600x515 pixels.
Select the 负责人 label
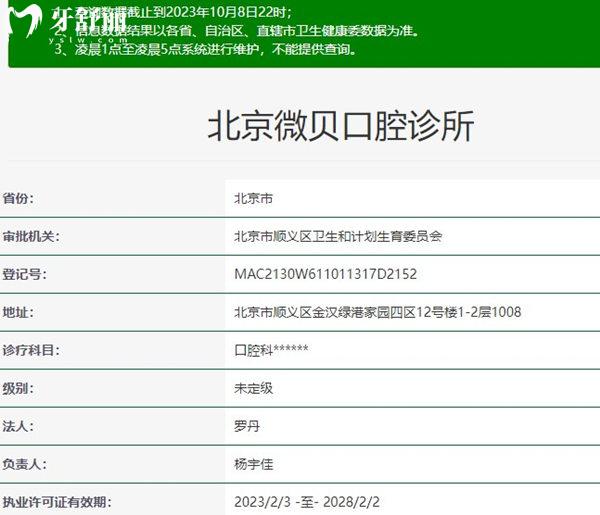[24, 464]
